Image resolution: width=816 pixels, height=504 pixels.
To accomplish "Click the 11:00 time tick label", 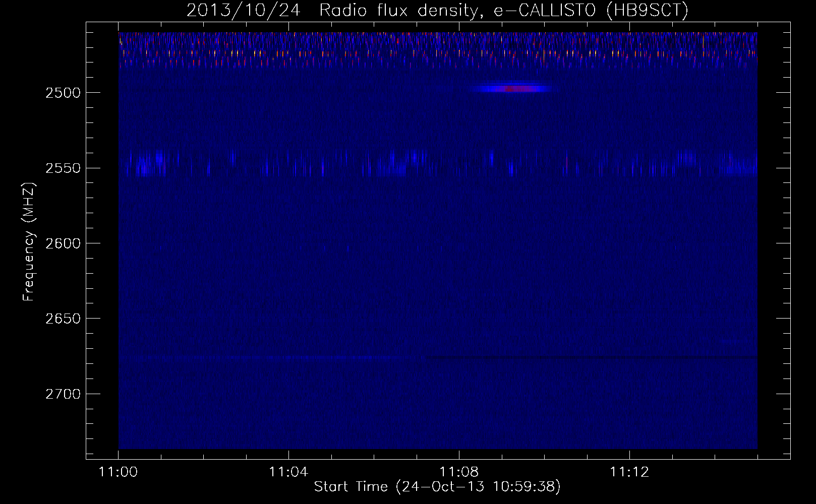I will point(118,472).
